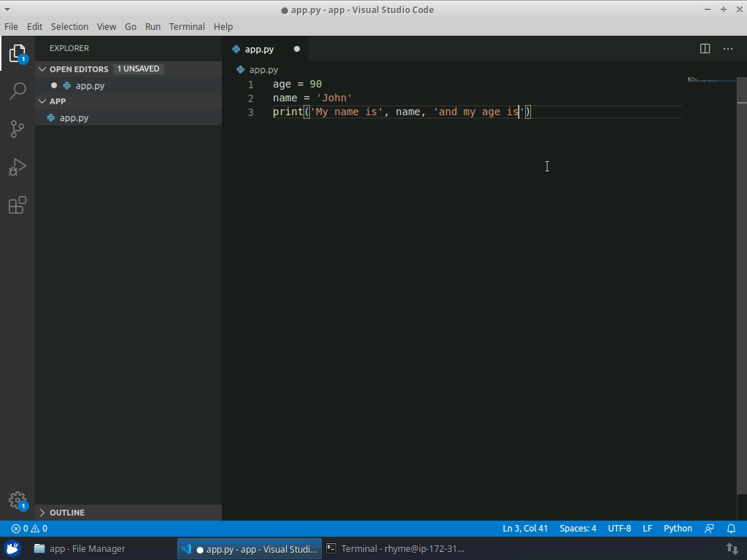Click the code minimap

coord(712,79)
